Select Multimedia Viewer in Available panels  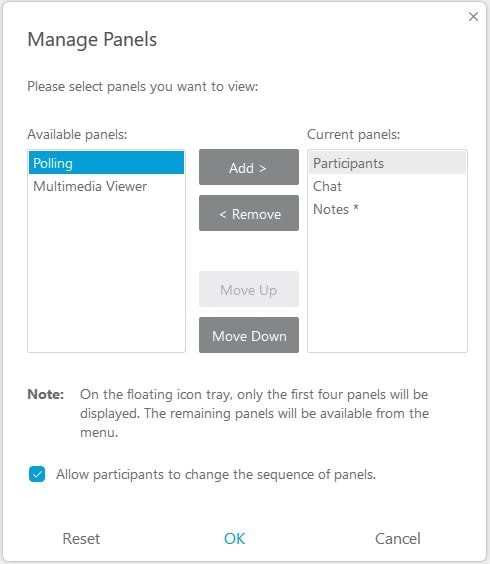(x=106, y=186)
